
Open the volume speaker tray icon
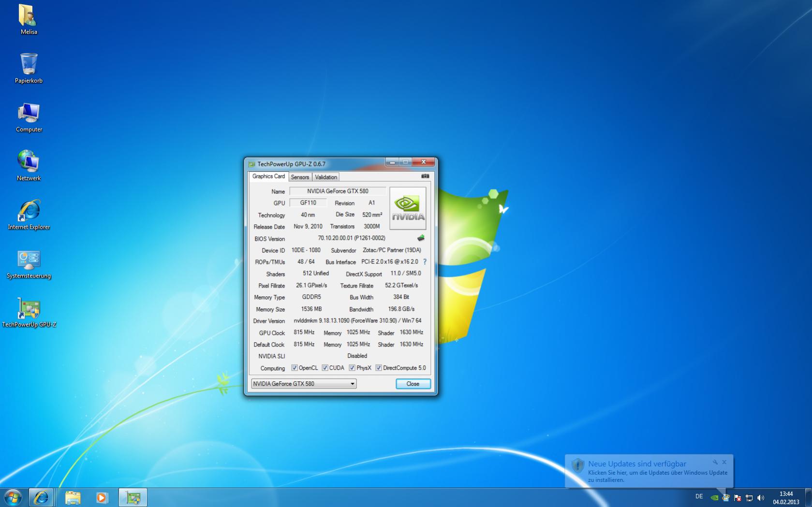pos(761,497)
